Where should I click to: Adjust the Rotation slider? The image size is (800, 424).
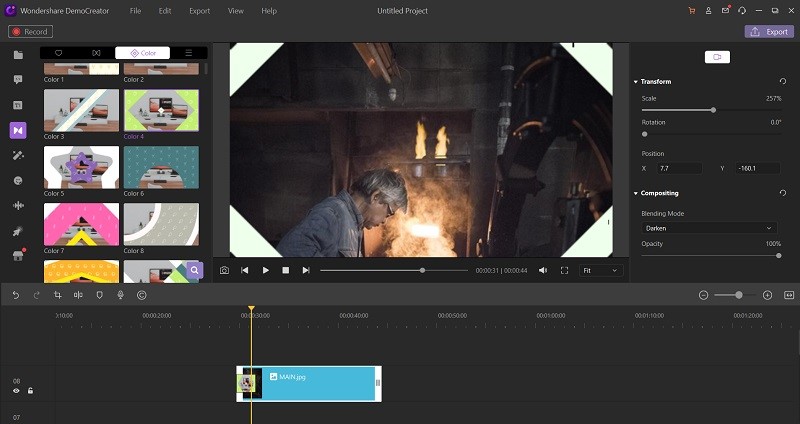pyautogui.click(x=711, y=134)
